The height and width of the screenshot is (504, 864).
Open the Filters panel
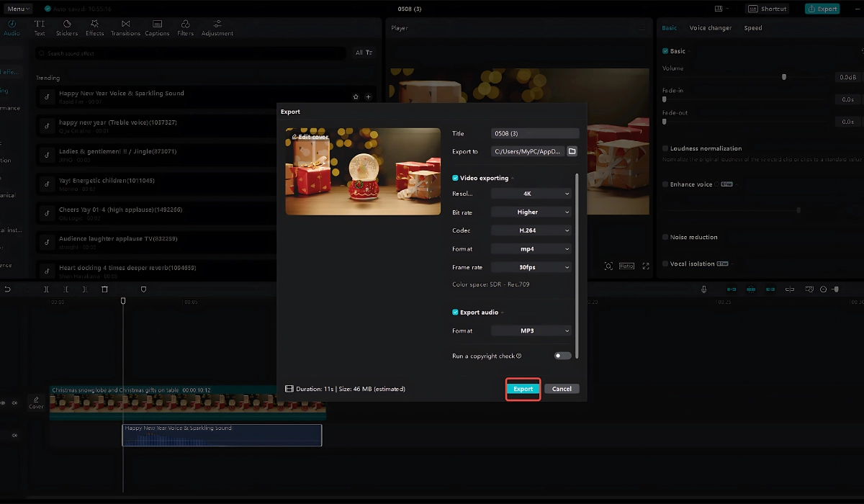[x=186, y=28]
